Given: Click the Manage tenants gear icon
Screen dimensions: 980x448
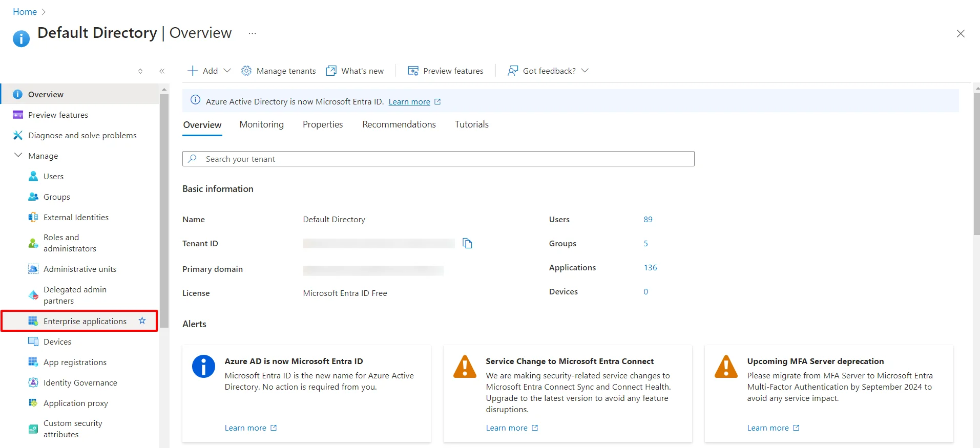Looking at the screenshot, I should point(246,71).
